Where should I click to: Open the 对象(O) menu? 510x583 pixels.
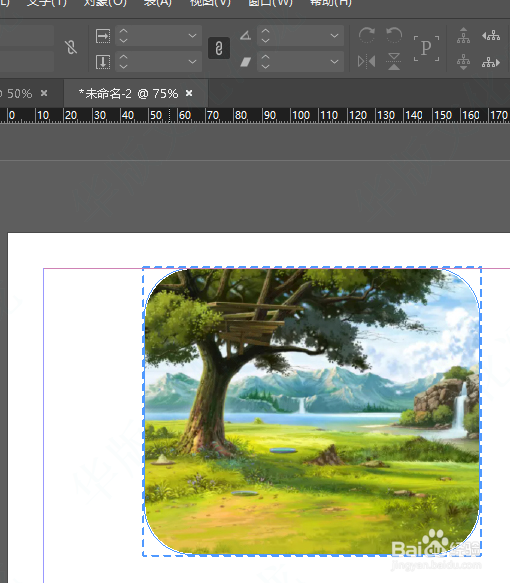coord(105,3)
